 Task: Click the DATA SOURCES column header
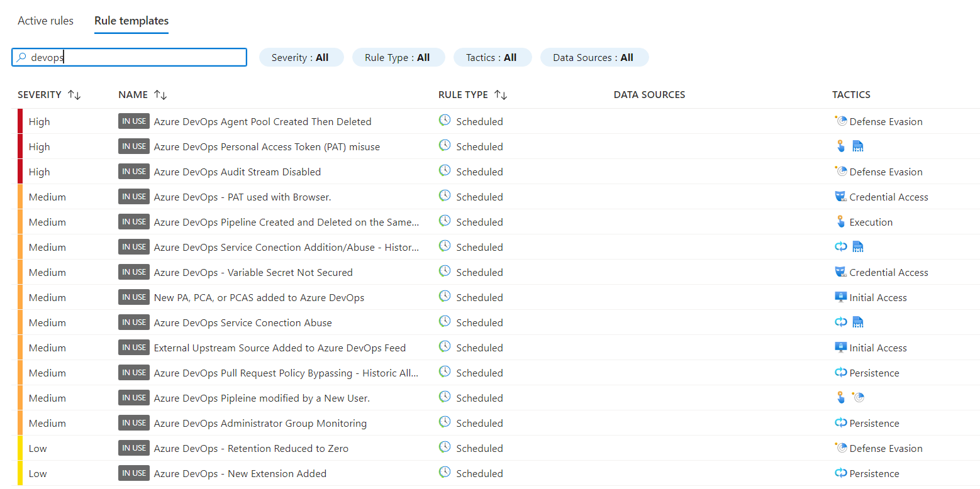point(649,95)
